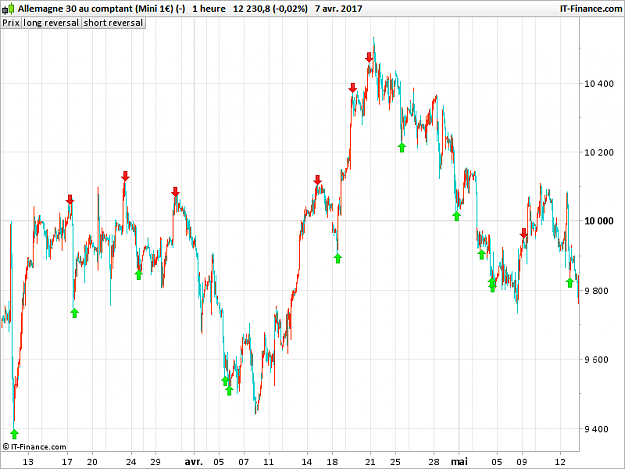Click the 9 800 price axis label
Image resolution: width=625 pixels, height=469 pixels.
tap(596, 291)
